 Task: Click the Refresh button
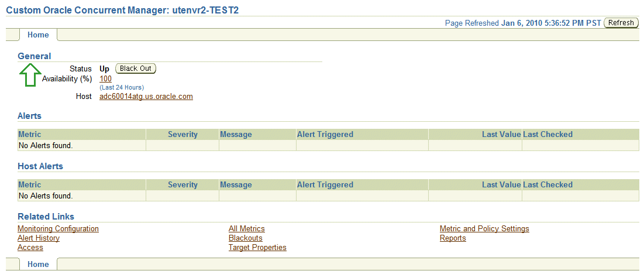point(621,23)
